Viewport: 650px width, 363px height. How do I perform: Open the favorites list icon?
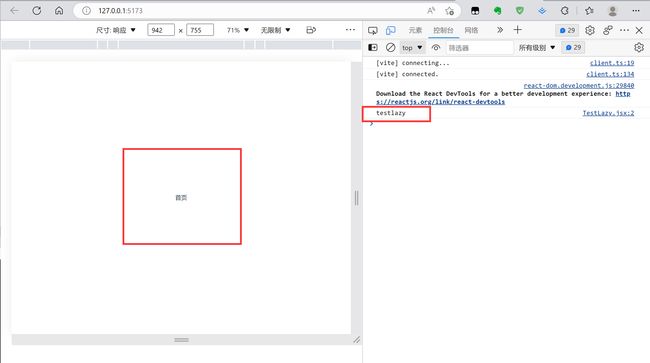(589, 11)
